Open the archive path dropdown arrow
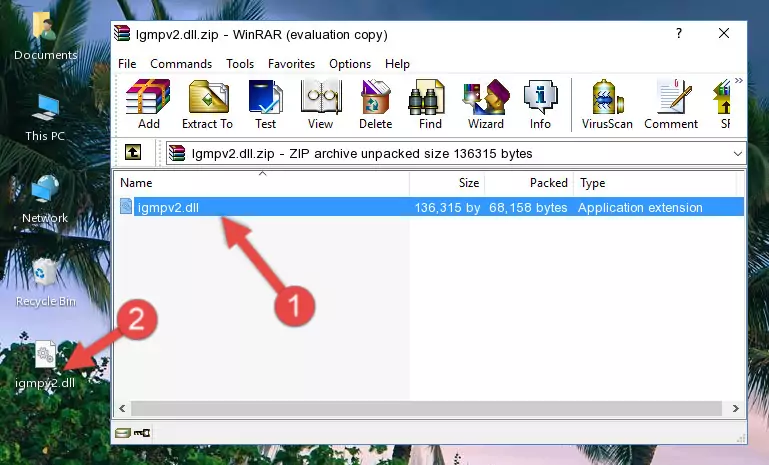Image resolution: width=769 pixels, height=465 pixels. 737,154
